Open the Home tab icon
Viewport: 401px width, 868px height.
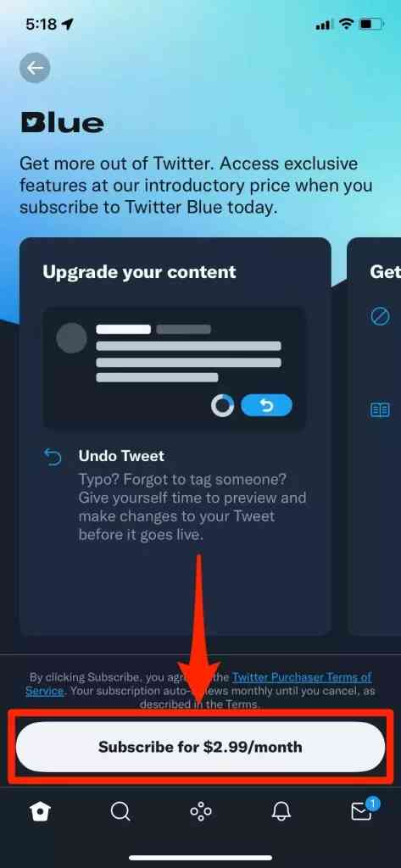click(x=41, y=812)
